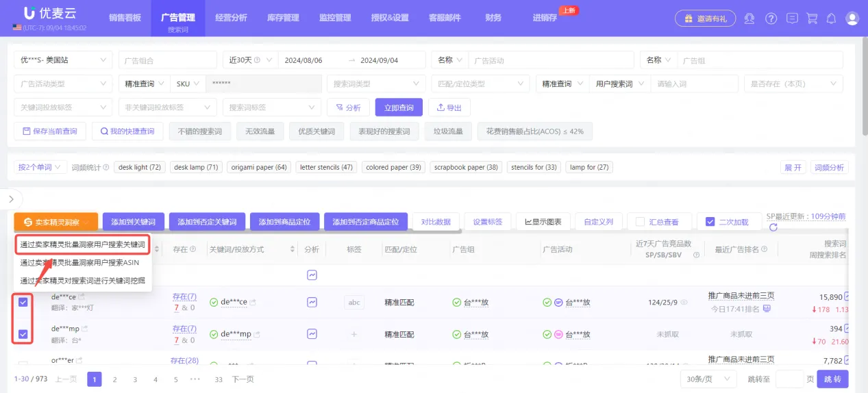Open the help question mark icon
This screenshot has height=393, width=868.
tap(771, 18)
